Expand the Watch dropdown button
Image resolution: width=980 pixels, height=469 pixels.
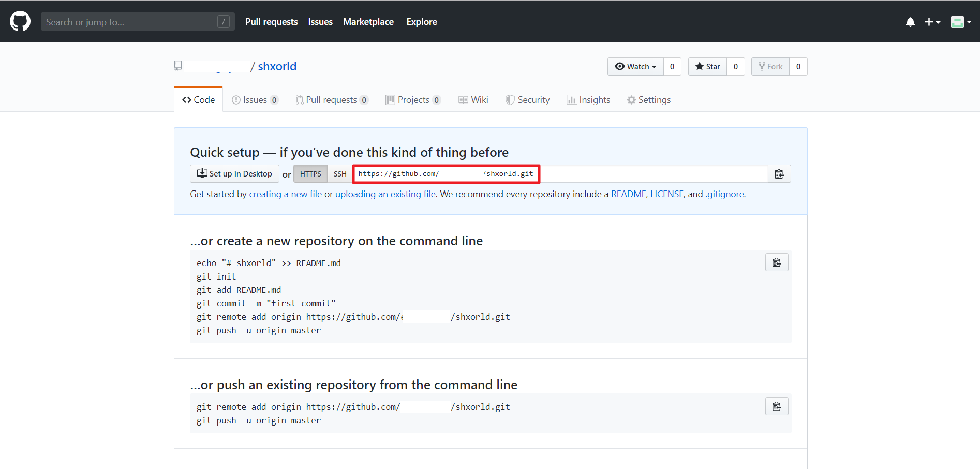[635, 66]
